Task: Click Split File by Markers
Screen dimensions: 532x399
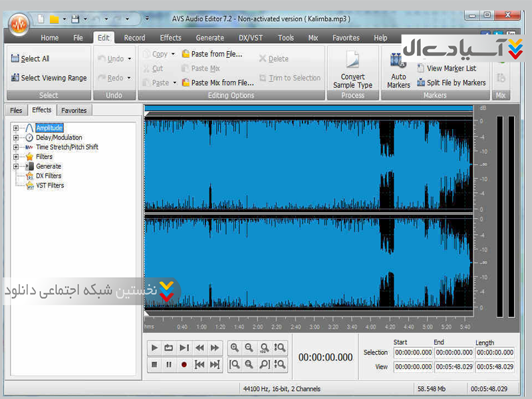Action: (x=451, y=82)
